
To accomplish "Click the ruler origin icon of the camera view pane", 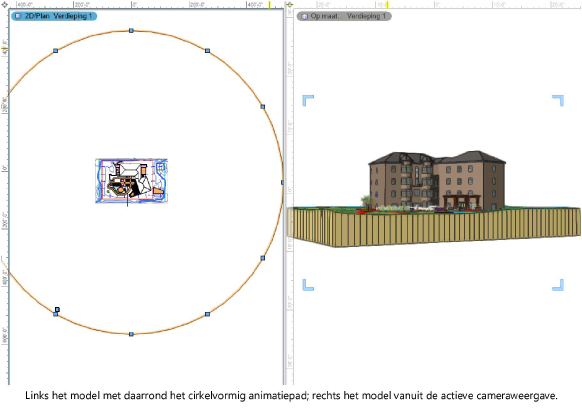I will click(289, 4).
